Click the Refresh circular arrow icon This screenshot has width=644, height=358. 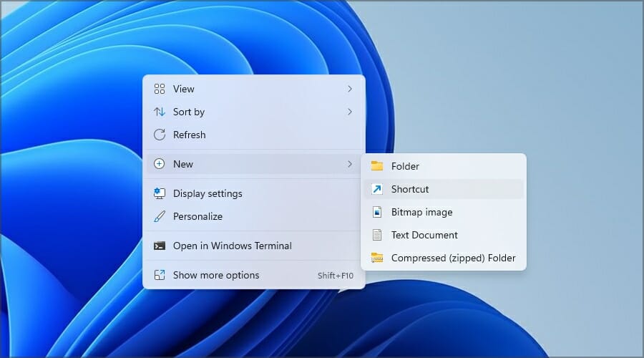[x=160, y=135]
